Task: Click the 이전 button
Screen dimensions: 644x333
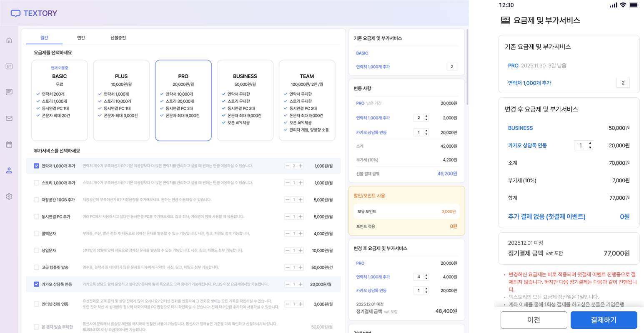Action: (534, 320)
